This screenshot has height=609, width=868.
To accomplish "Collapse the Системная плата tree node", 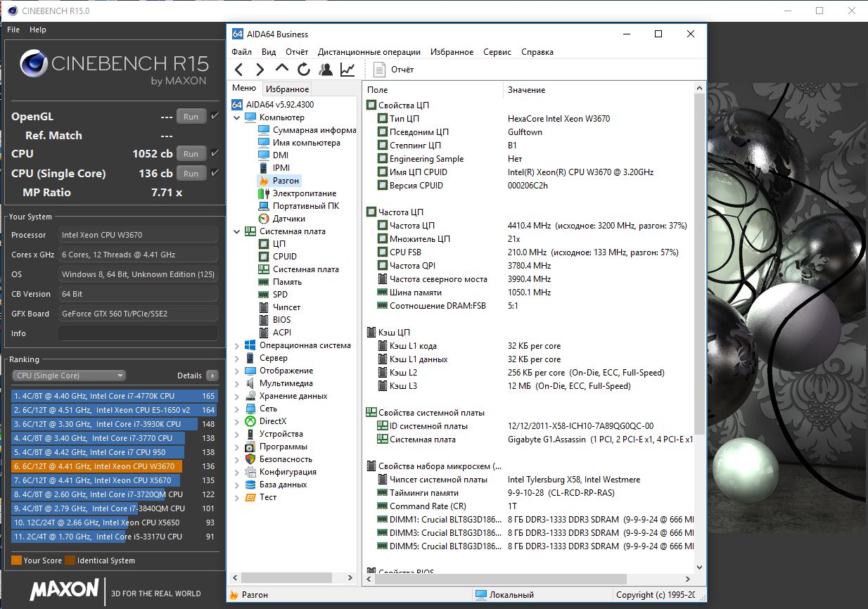I will coord(237,231).
